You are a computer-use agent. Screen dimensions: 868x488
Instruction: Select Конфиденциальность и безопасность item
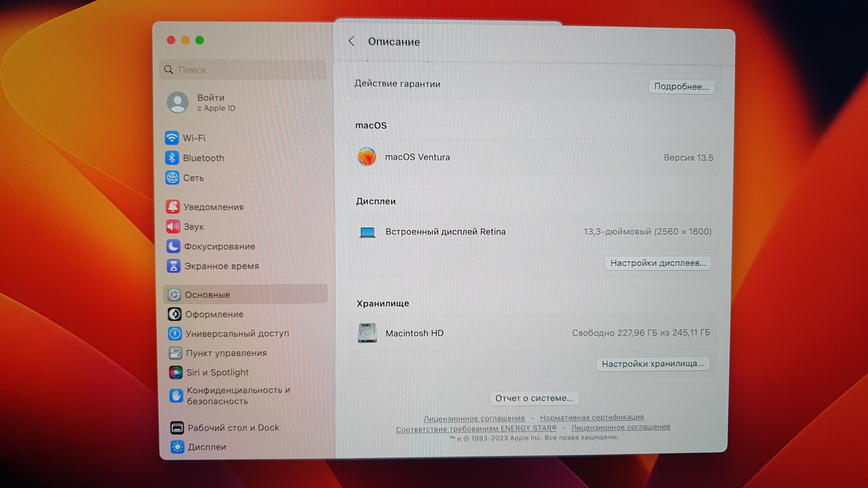pos(238,395)
